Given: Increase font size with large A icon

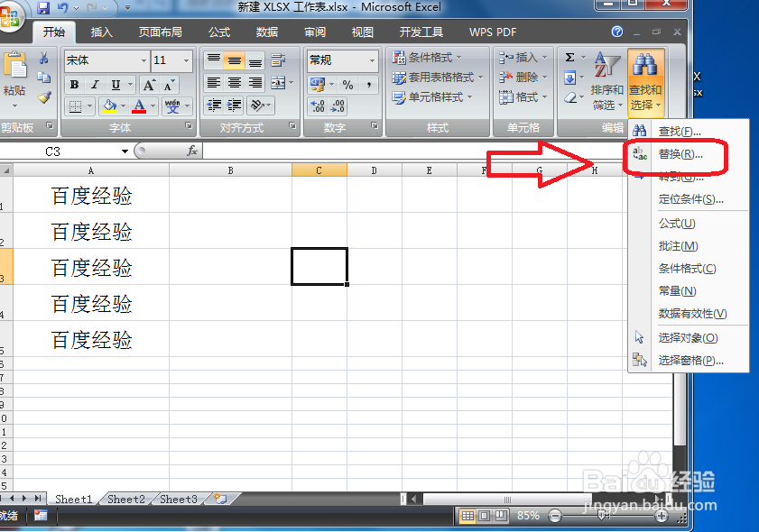Looking at the screenshot, I should pos(149,85).
